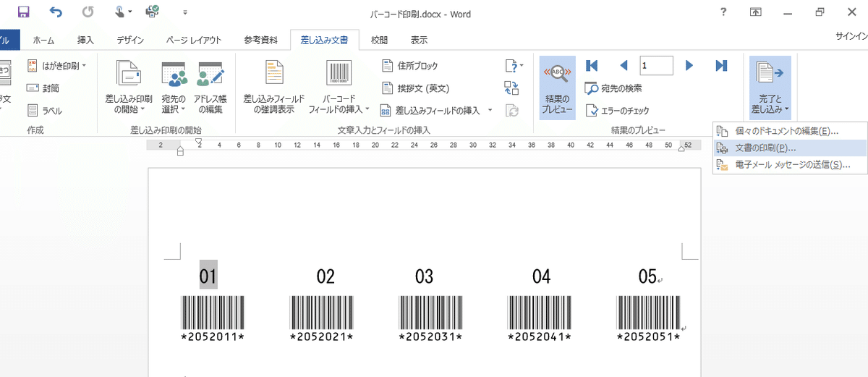Choose 電子メール メッセージの送信(S)...
The width and height of the screenshot is (868, 377).
pos(790,164)
